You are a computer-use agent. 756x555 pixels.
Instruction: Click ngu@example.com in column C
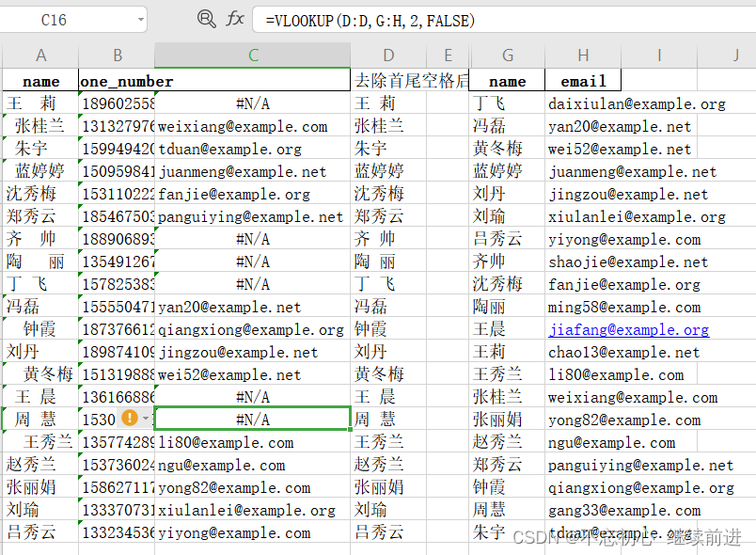click(253, 466)
